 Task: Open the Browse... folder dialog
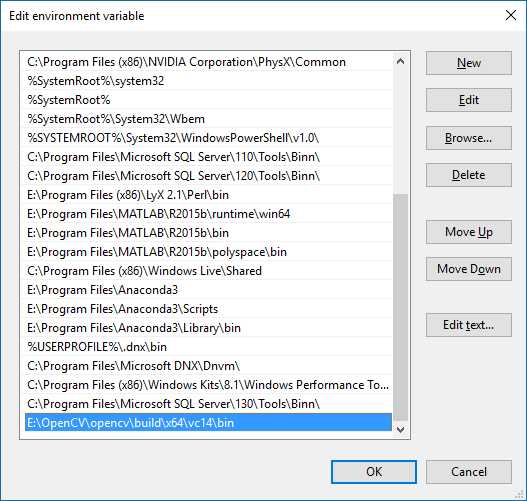469,138
